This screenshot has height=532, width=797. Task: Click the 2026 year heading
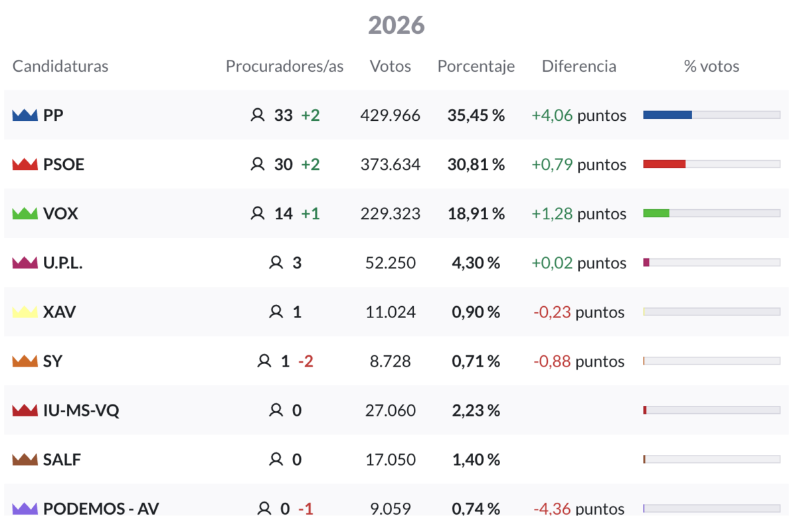pos(397,25)
